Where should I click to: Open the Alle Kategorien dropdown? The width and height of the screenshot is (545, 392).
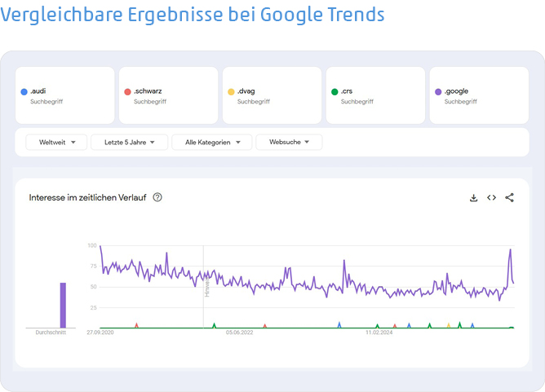pos(212,142)
